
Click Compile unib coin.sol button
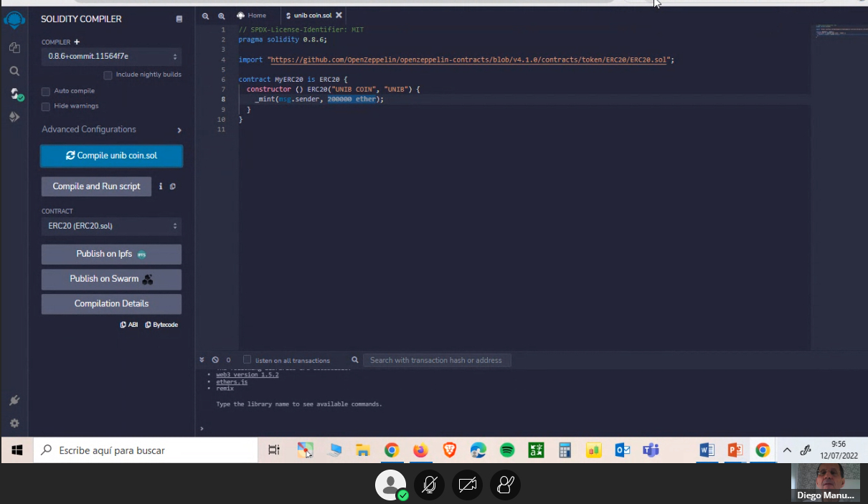(x=111, y=156)
